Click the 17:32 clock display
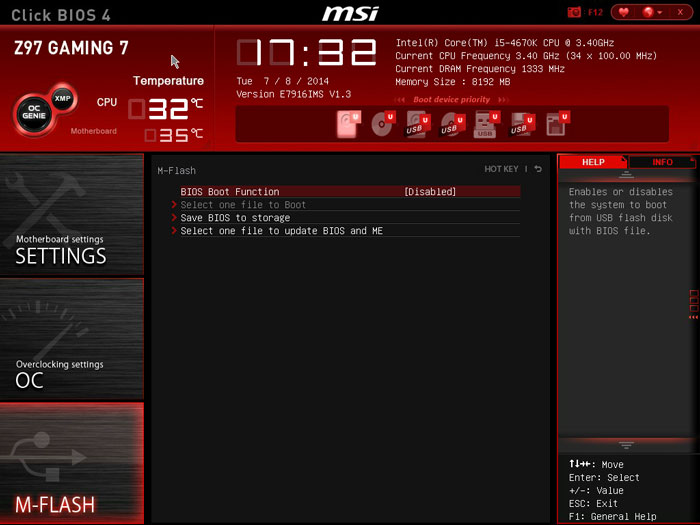The height and width of the screenshot is (525, 700). (x=307, y=52)
